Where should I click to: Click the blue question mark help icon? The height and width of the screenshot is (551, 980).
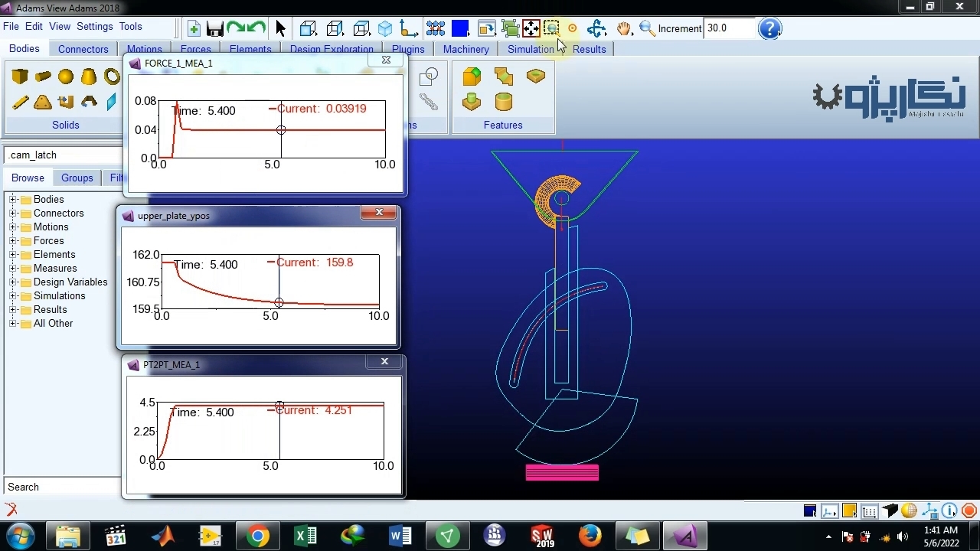(x=769, y=29)
